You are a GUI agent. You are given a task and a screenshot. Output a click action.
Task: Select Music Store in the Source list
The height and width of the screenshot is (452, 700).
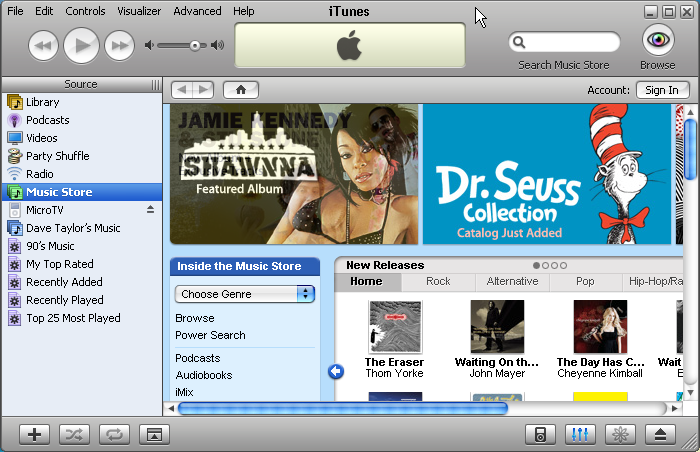(82, 192)
